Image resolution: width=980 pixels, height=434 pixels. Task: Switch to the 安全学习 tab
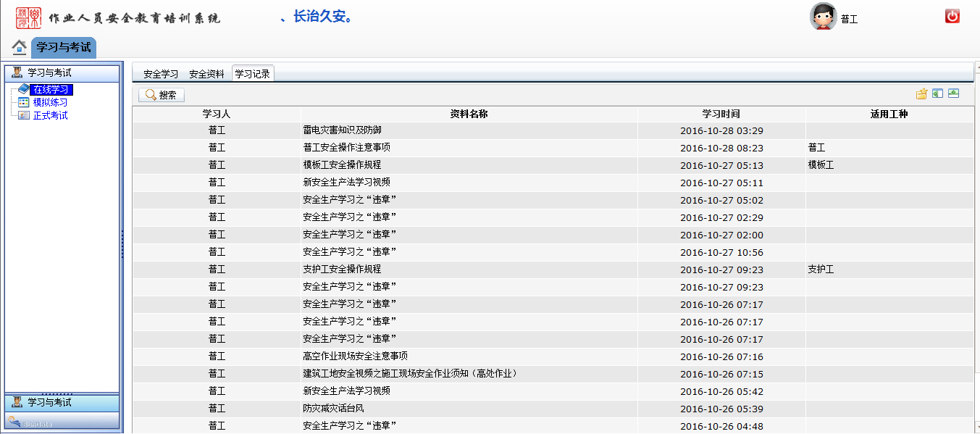[161, 74]
